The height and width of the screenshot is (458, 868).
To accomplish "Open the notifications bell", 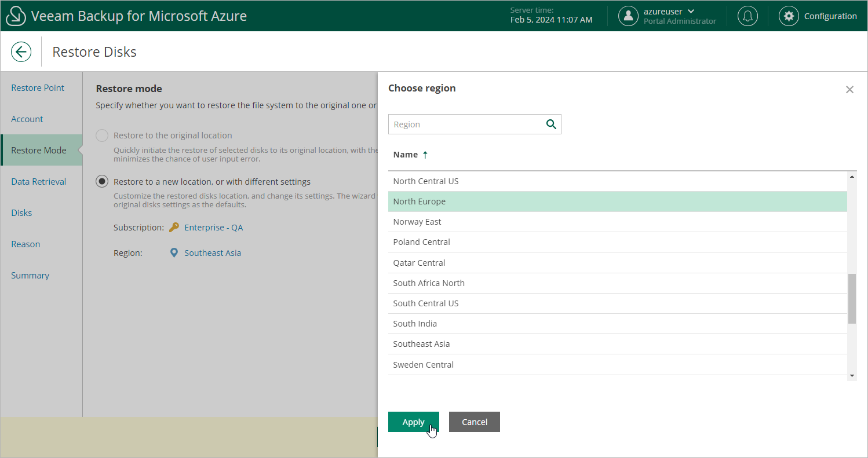I will point(747,16).
